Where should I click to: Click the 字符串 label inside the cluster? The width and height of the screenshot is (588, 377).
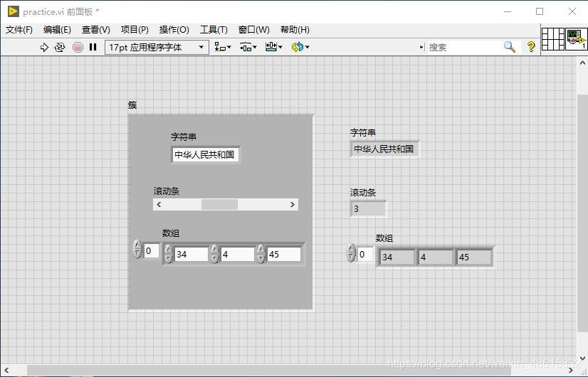coord(184,137)
